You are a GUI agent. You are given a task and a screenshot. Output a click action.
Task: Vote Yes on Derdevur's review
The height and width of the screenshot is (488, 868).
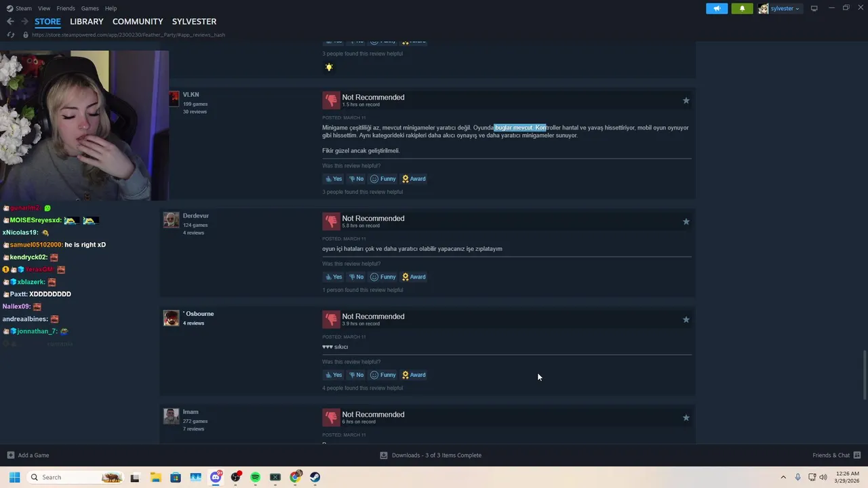pyautogui.click(x=333, y=277)
